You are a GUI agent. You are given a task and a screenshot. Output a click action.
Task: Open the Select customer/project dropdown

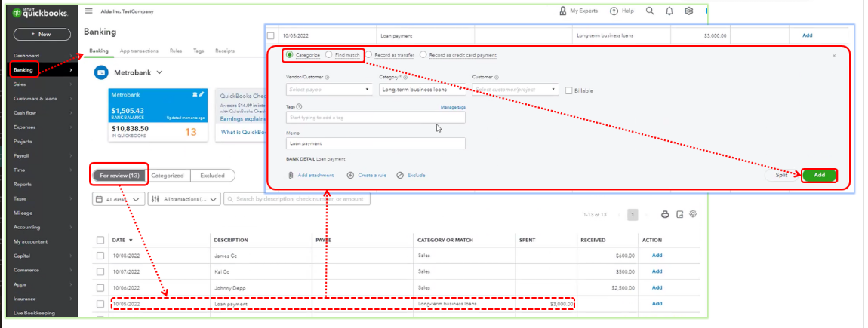coord(516,89)
